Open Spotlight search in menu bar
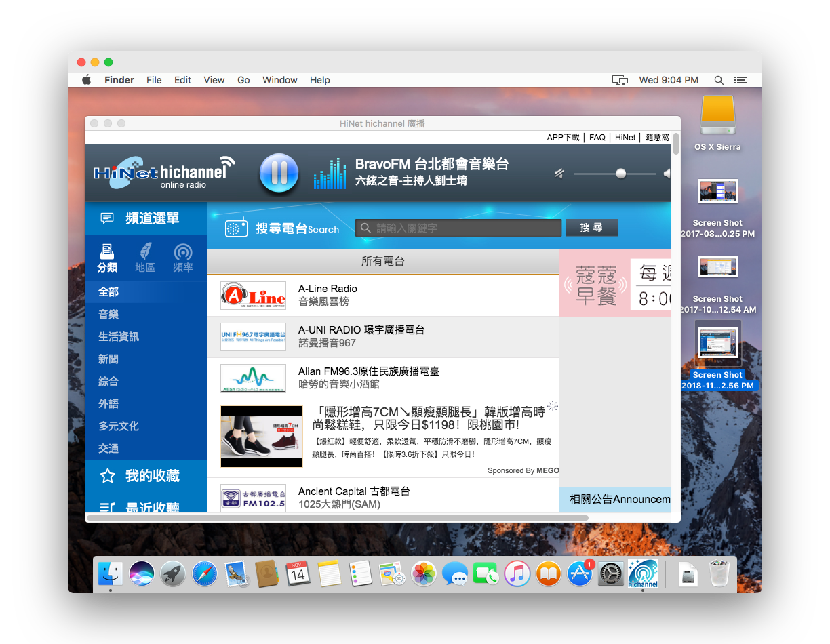 pos(719,80)
